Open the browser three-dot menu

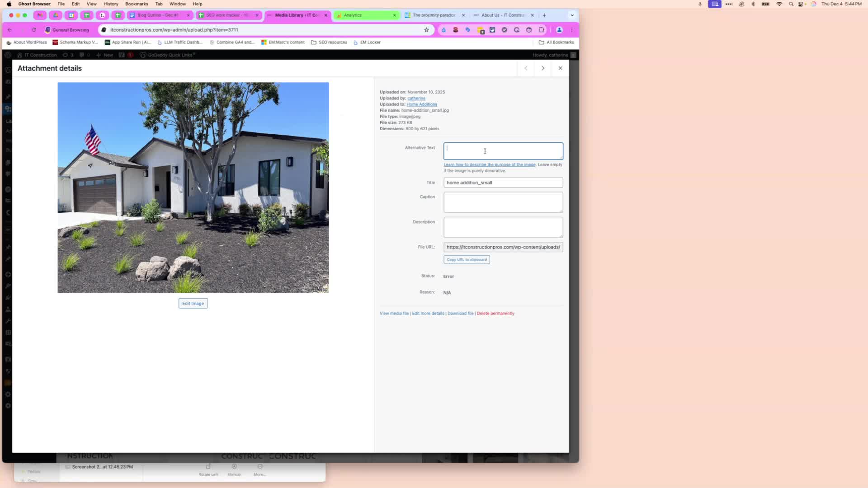571,30
